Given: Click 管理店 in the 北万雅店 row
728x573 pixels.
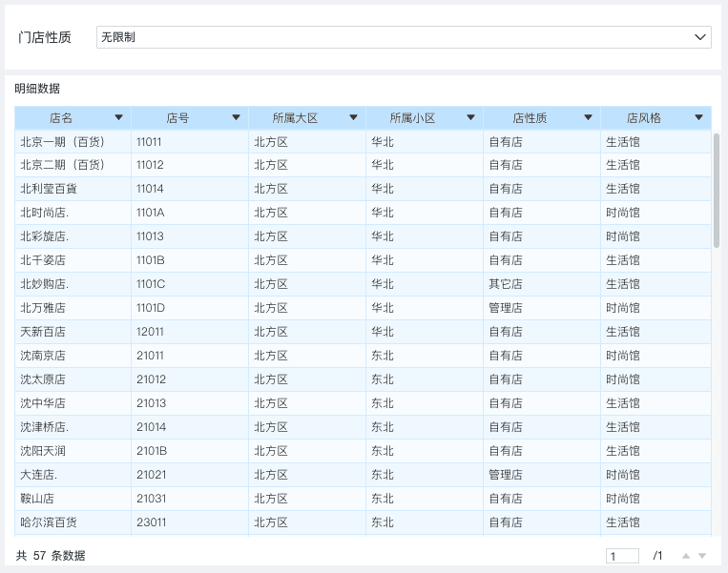Looking at the screenshot, I should pos(506,308).
